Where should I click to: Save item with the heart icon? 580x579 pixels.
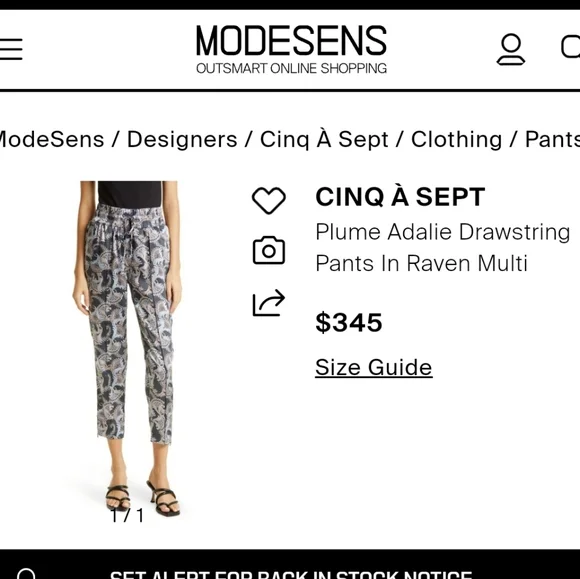(x=269, y=200)
